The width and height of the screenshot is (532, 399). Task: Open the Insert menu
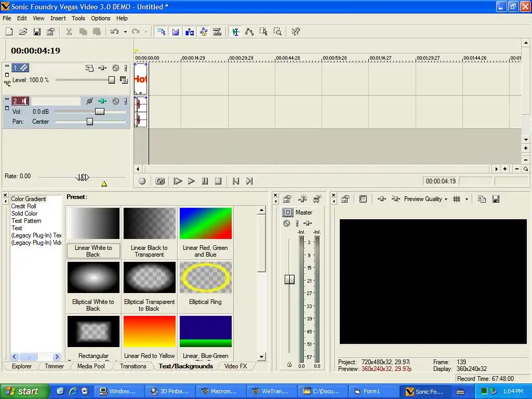(58, 18)
